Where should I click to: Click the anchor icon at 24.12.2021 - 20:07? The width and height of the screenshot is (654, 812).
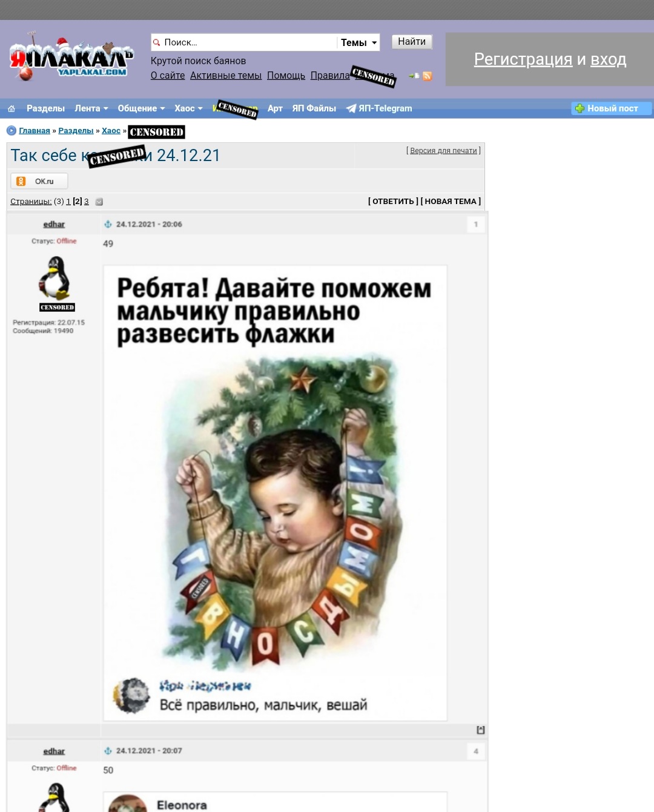(x=108, y=751)
